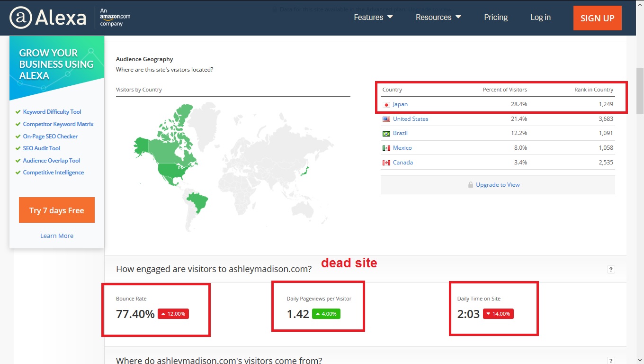644x364 pixels.
Task: Click the Upgrade to View link
Action: 498,185
